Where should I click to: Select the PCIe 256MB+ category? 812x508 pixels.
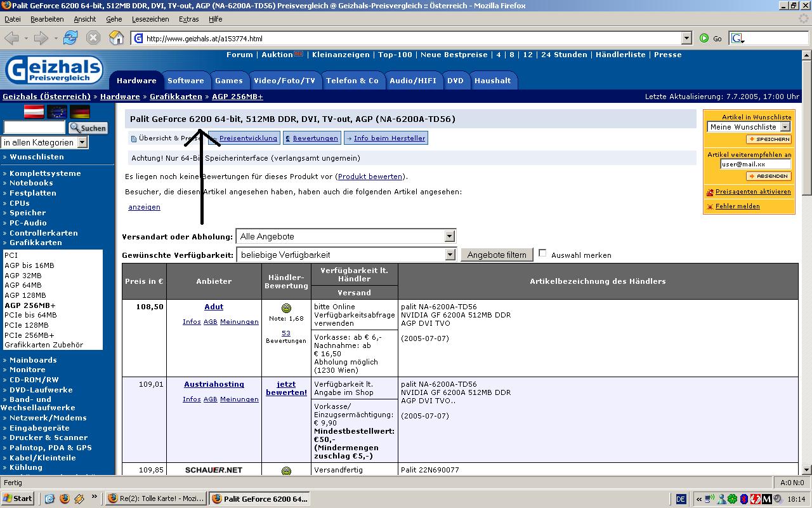[29, 335]
